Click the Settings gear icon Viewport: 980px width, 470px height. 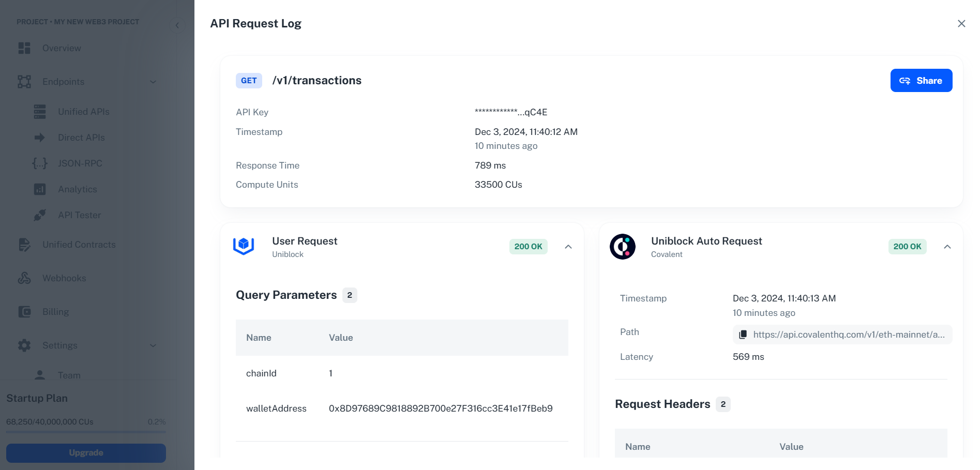coord(24,345)
